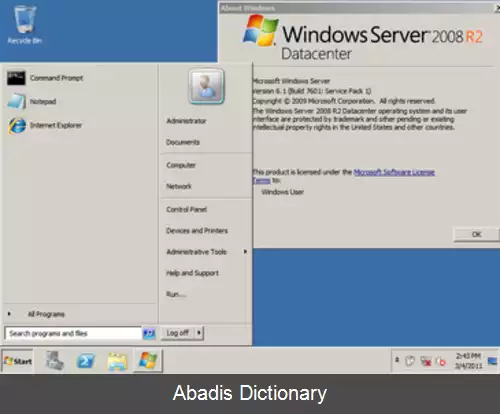The width and height of the screenshot is (500, 414).
Task: Select Devices and Printers menu entry
Action: [197, 231]
